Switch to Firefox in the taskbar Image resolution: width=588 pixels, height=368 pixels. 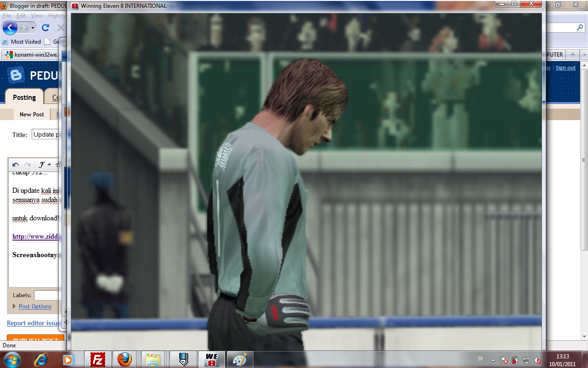124,359
